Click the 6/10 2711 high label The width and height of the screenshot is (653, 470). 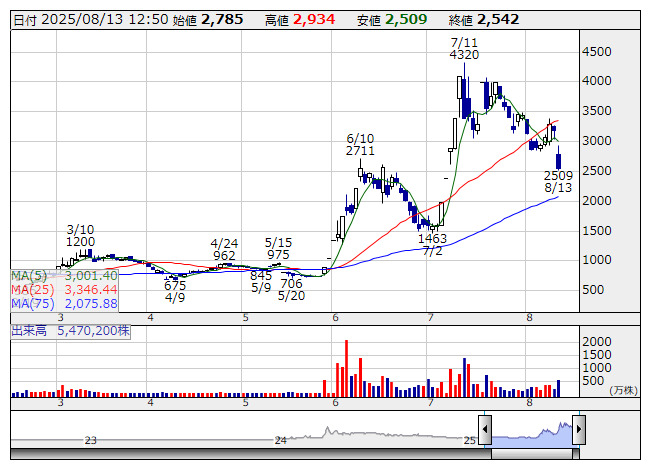tap(360, 144)
